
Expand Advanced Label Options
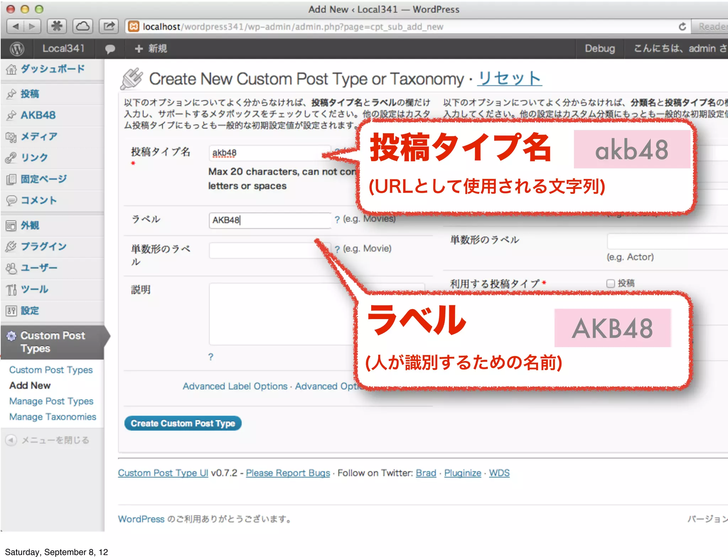click(x=235, y=386)
